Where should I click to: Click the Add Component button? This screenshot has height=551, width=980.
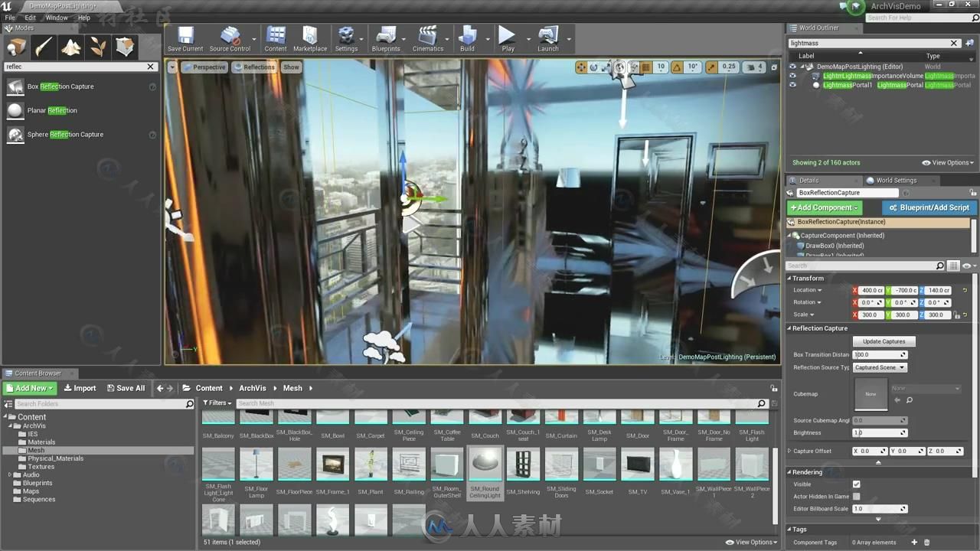825,207
